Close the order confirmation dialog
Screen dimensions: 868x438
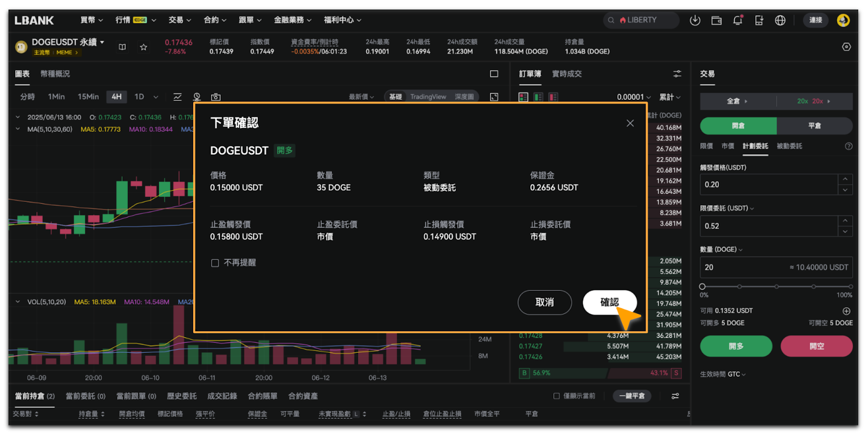coord(630,123)
